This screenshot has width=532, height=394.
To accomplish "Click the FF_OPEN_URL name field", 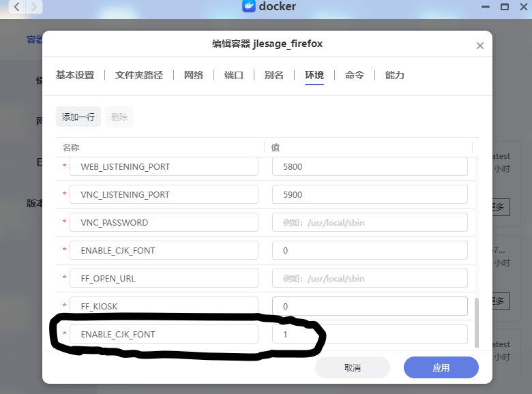I will coord(164,278).
